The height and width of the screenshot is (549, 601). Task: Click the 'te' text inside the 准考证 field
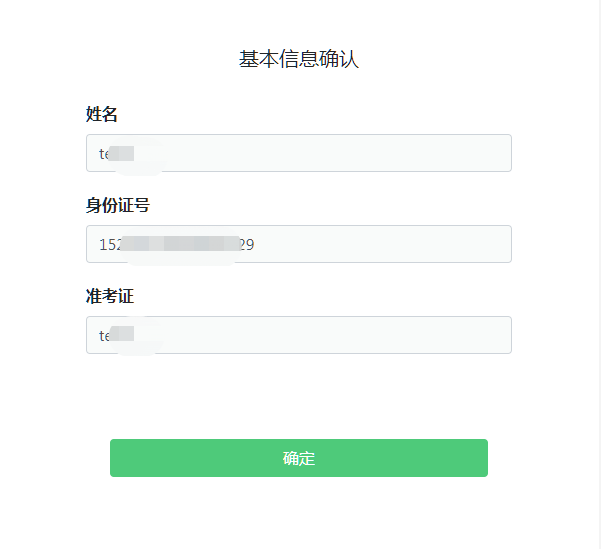(104, 335)
